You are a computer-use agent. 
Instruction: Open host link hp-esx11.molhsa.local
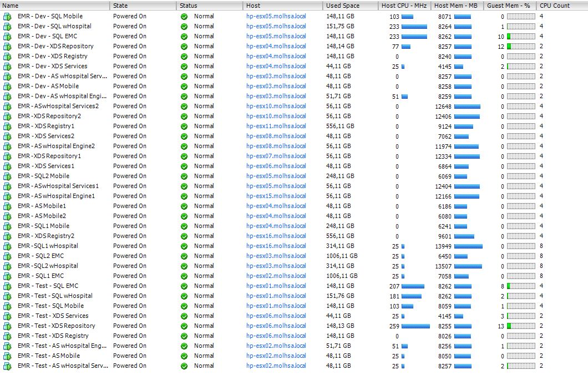coord(276,126)
